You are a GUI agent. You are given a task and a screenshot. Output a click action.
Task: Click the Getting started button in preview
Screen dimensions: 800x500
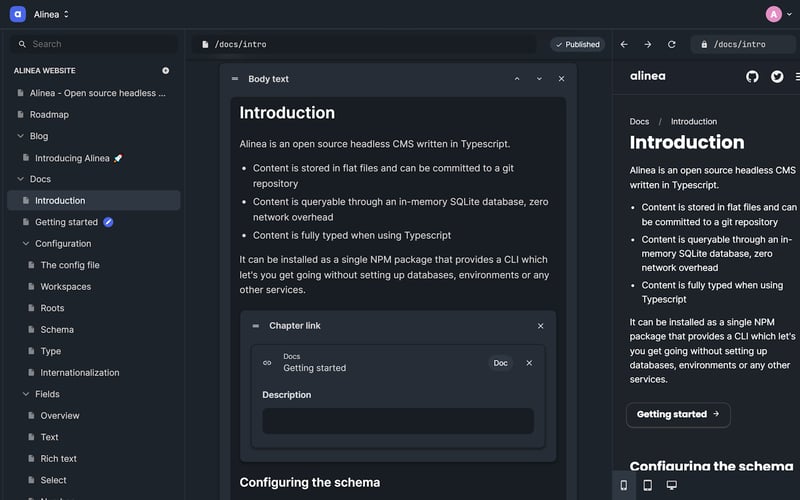coord(678,414)
